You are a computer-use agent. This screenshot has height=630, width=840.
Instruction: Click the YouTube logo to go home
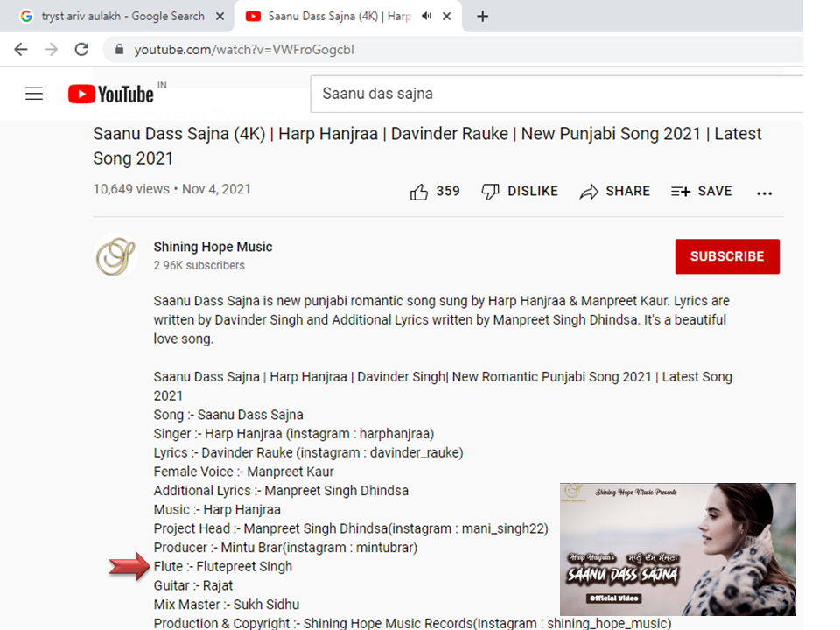[111, 94]
